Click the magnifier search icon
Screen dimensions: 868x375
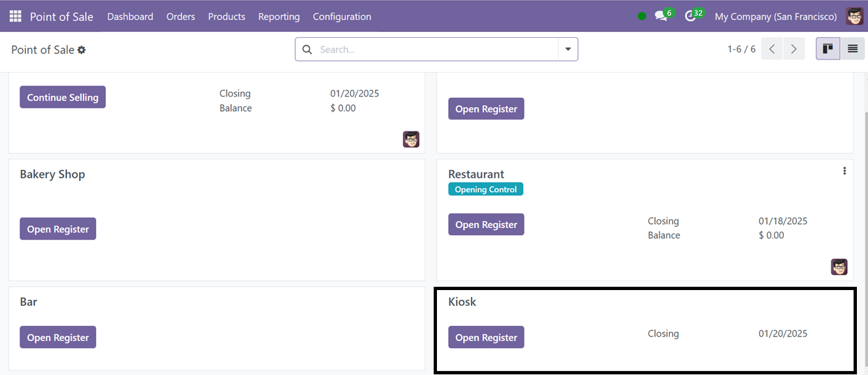click(307, 50)
